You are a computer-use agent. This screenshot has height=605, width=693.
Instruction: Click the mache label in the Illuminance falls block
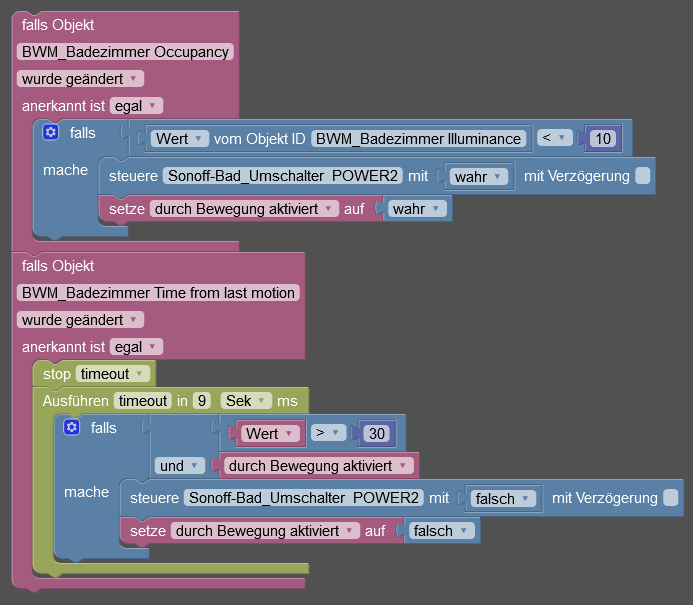click(65, 170)
